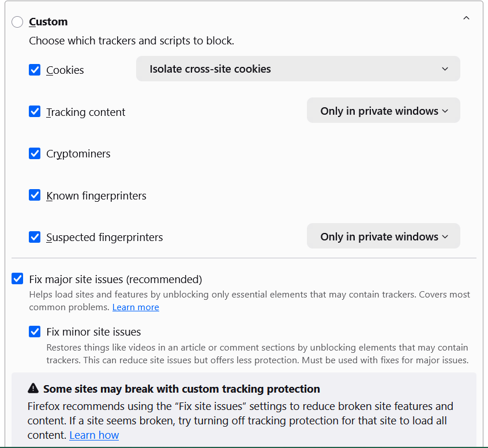The height and width of the screenshot is (448, 488).
Task: Click the Cryptominers label
Action: (x=78, y=154)
